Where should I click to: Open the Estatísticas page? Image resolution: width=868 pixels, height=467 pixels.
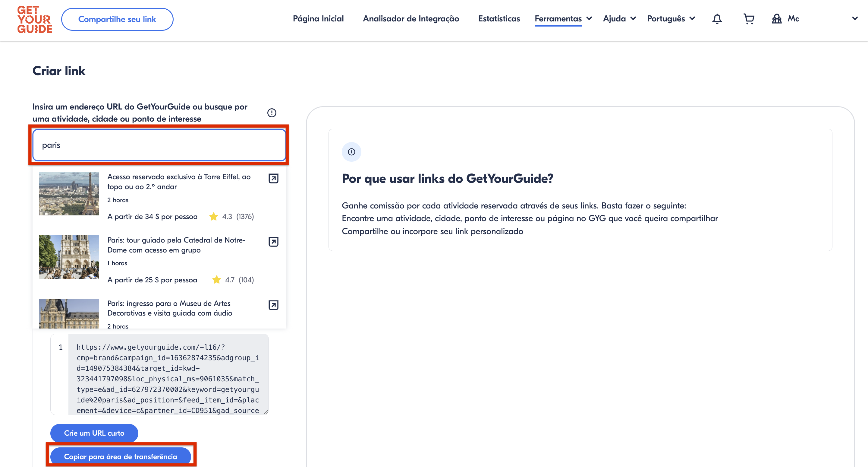[499, 19]
